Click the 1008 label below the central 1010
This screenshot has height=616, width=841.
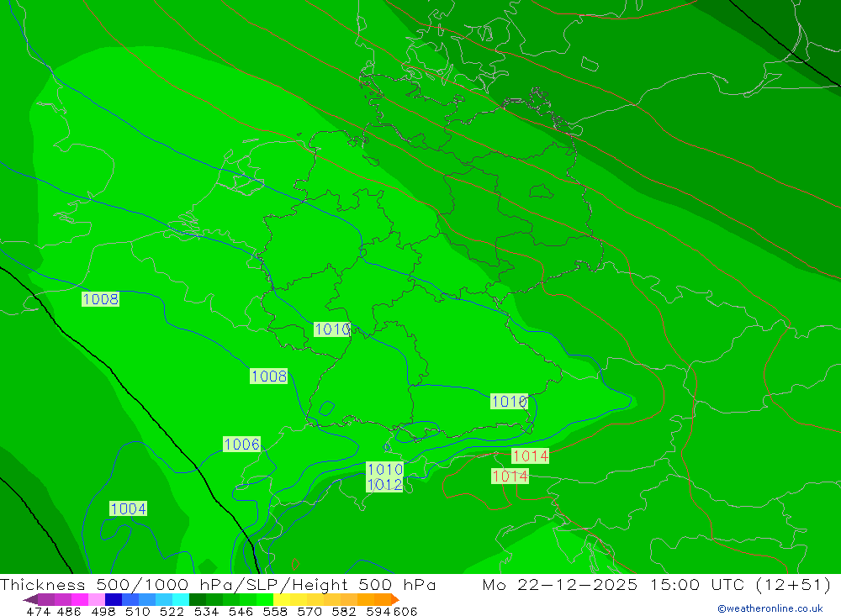coord(269,376)
